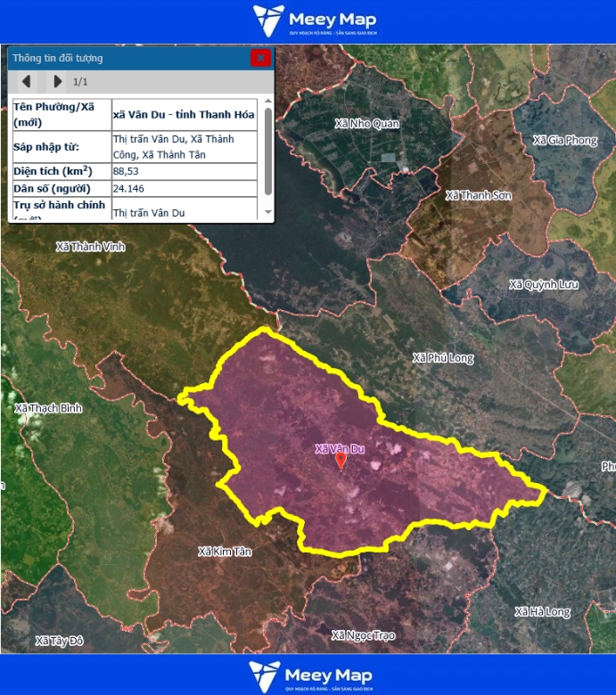Choose the Xã Ngọc Trạo label
The height and width of the screenshot is (695, 616).
[363, 635]
